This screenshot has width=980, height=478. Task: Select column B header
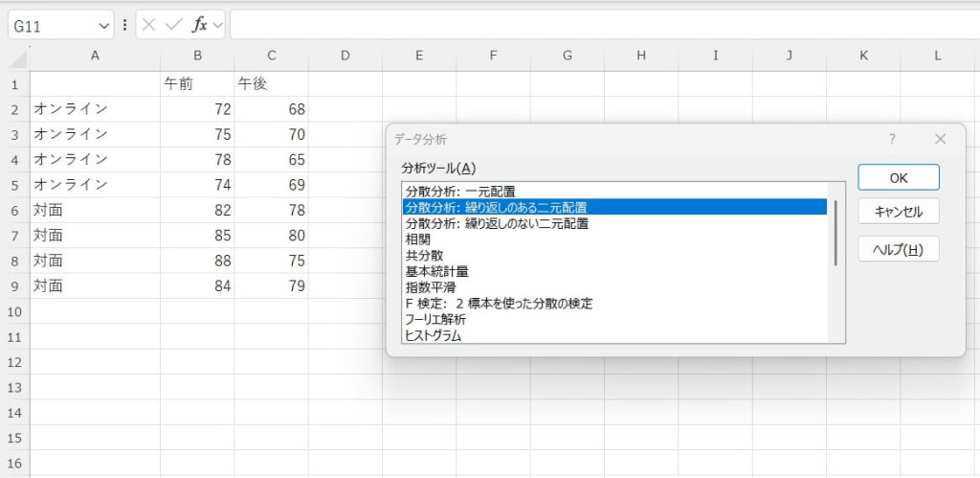tap(197, 56)
